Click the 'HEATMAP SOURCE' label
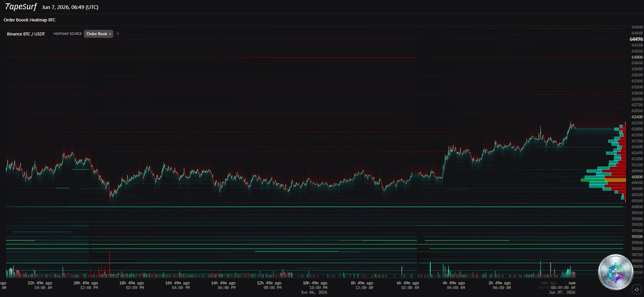 coord(68,34)
